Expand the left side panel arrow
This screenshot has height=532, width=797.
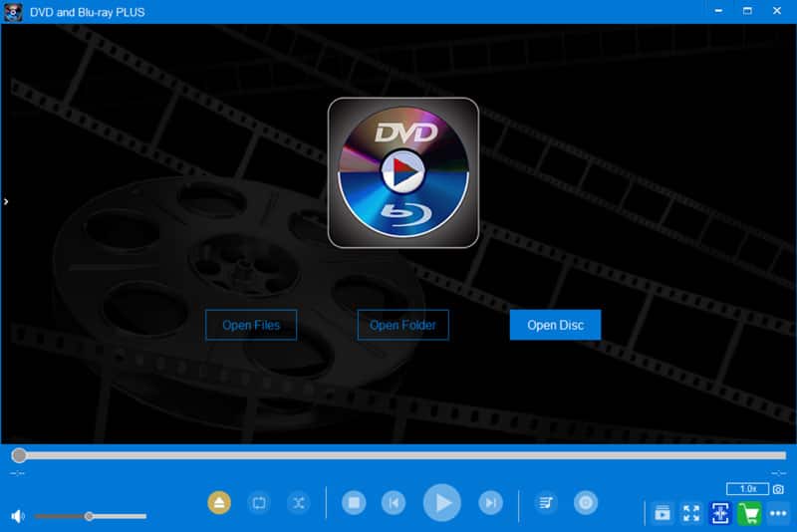(x=6, y=201)
